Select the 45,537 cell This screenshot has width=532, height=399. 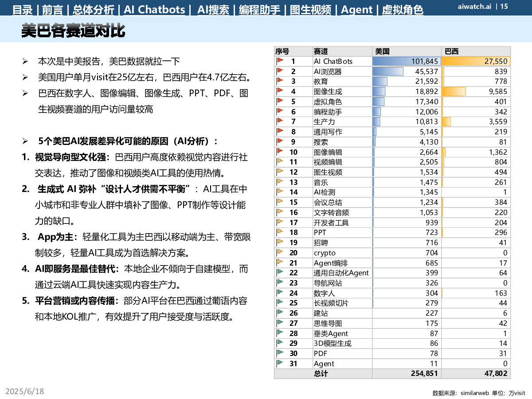(407, 71)
